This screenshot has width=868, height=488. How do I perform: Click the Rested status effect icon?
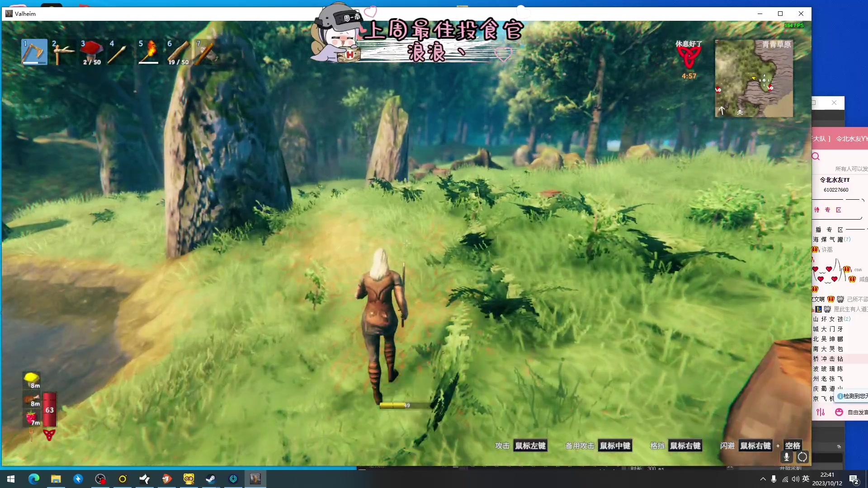pyautogui.click(x=689, y=57)
